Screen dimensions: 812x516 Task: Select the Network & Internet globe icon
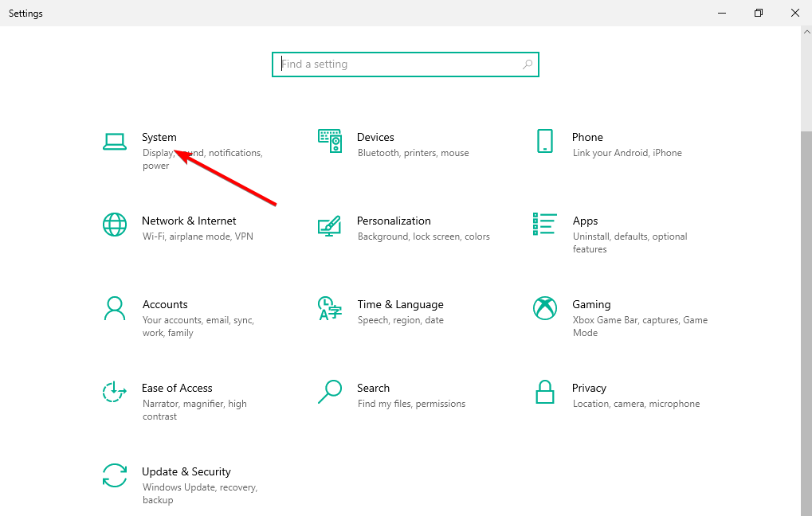pos(115,225)
